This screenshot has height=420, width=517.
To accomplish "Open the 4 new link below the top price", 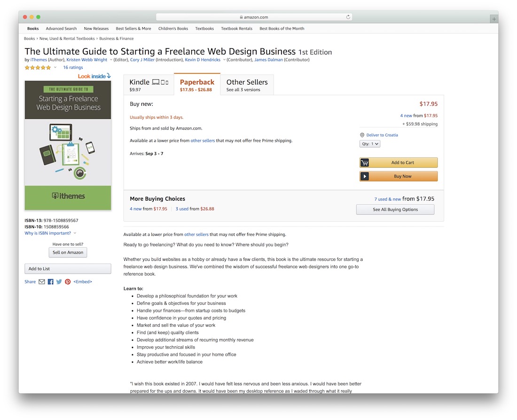I will pos(406,116).
